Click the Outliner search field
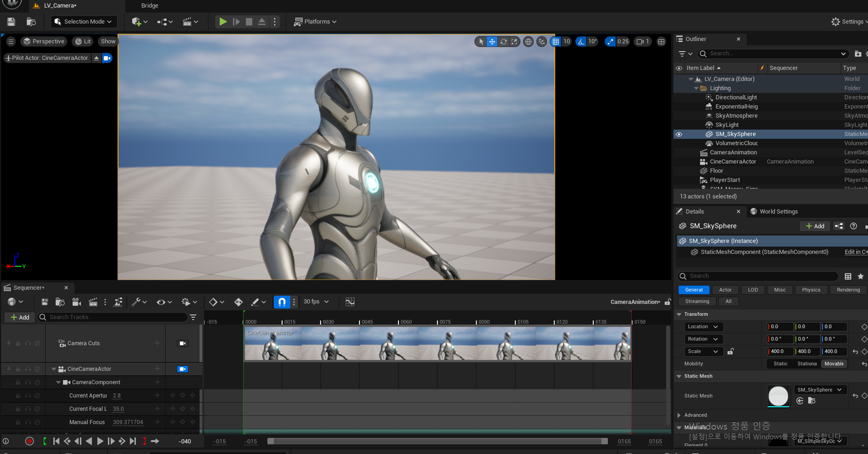Screen dimensions: 868x454 point(773,53)
